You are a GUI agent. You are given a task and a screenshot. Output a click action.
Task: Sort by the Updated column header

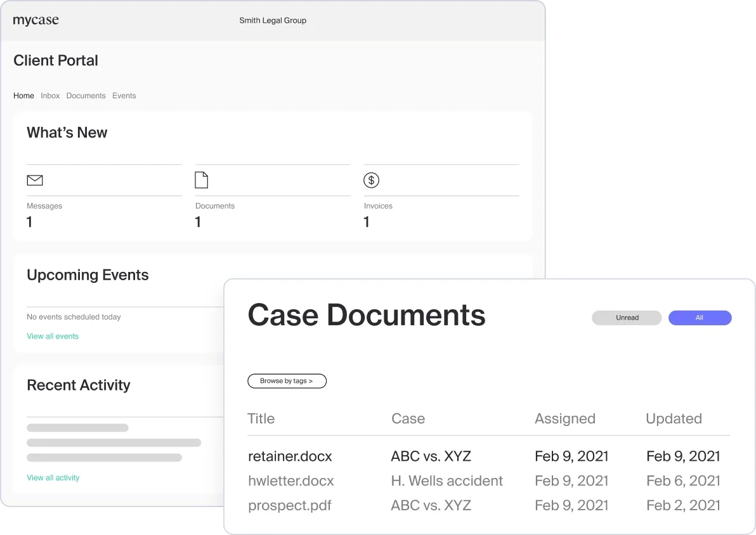674,418
